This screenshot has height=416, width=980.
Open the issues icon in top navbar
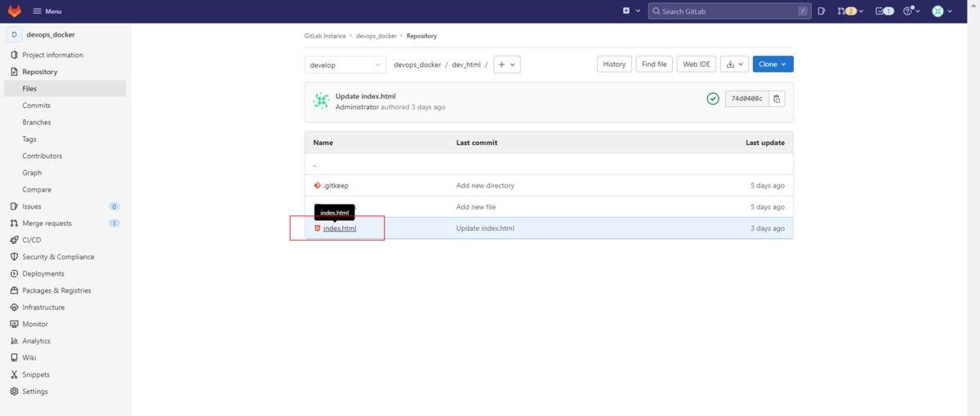click(x=822, y=11)
